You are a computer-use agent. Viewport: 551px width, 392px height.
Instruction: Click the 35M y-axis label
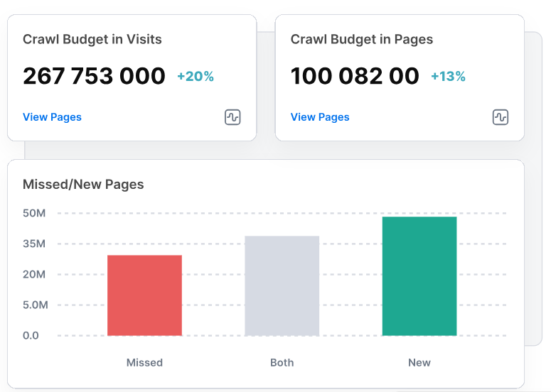(x=34, y=244)
